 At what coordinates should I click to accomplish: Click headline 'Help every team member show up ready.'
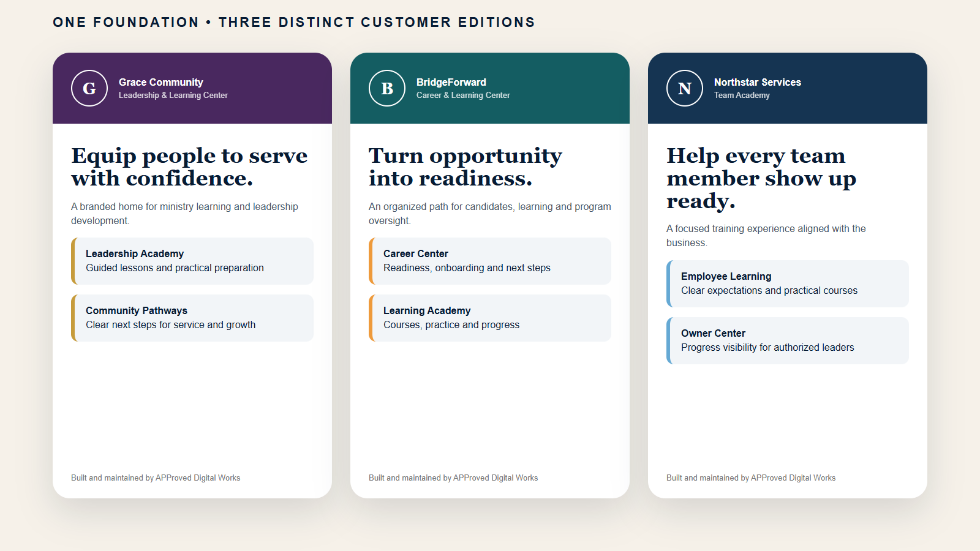click(x=761, y=178)
